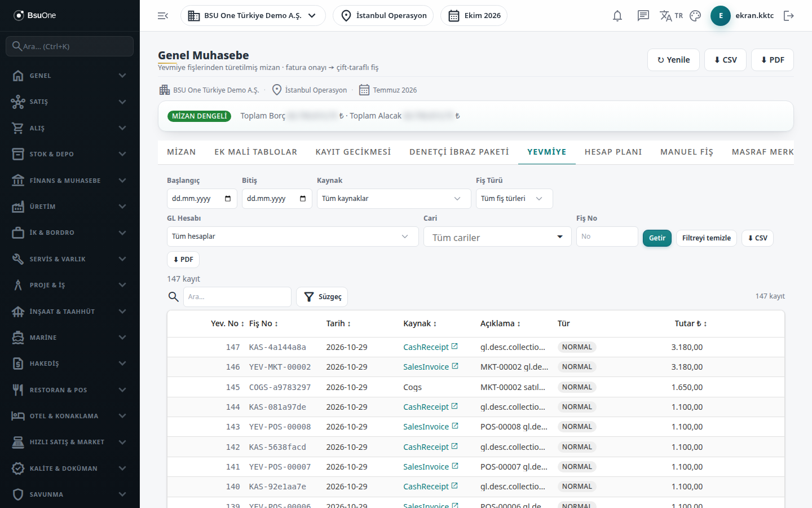Open external link icon for YEV-MKT-00002 SalesInvoice
This screenshot has width=812, height=508.
tap(455, 366)
